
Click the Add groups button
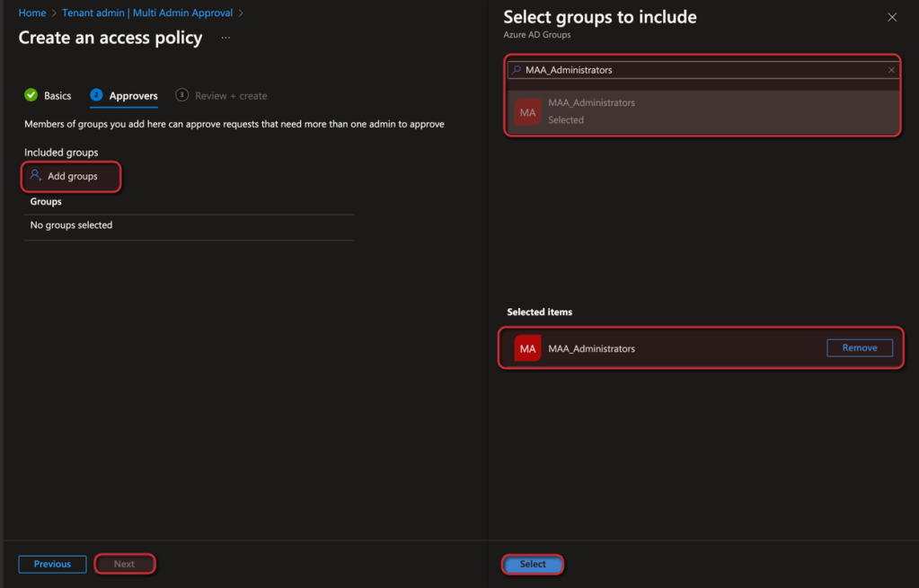(72, 177)
